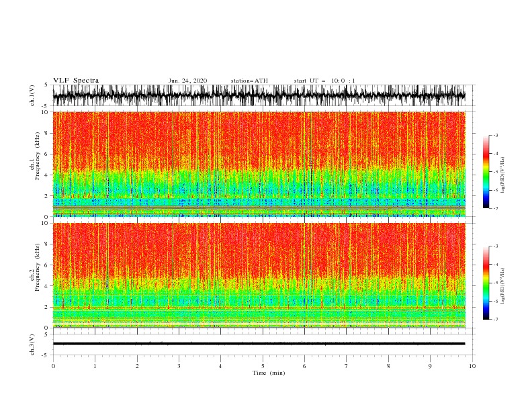Click the ch.2 colorbar "-3" tick value
The width and height of the screenshot is (532, 411).
click(495, 246)
